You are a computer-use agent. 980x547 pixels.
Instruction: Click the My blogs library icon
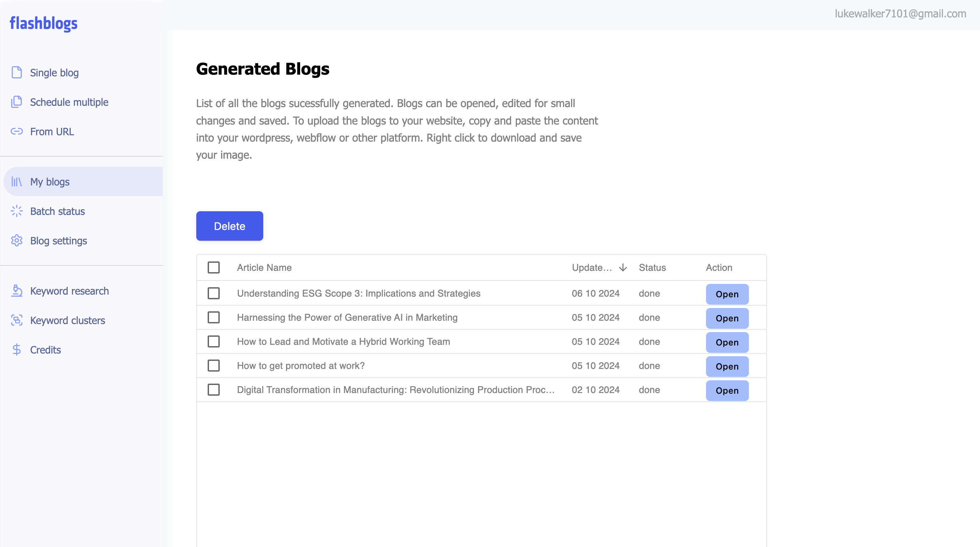pos(17,182)
